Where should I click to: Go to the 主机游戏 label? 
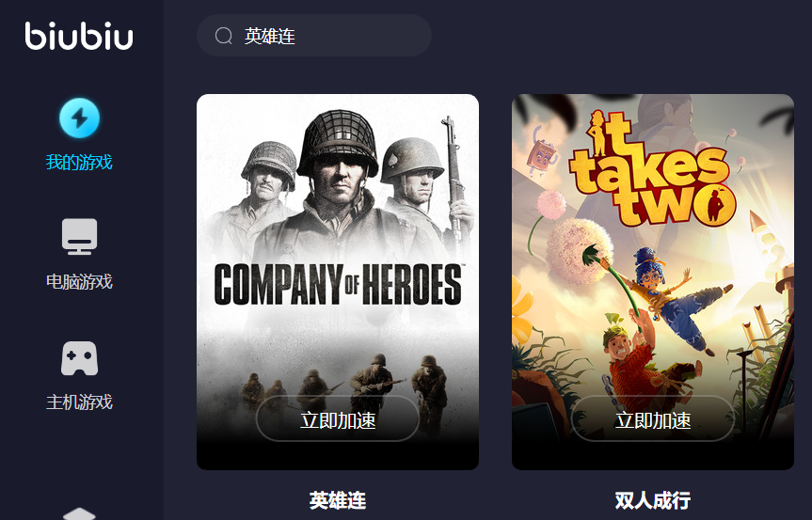tap(79, 402)
